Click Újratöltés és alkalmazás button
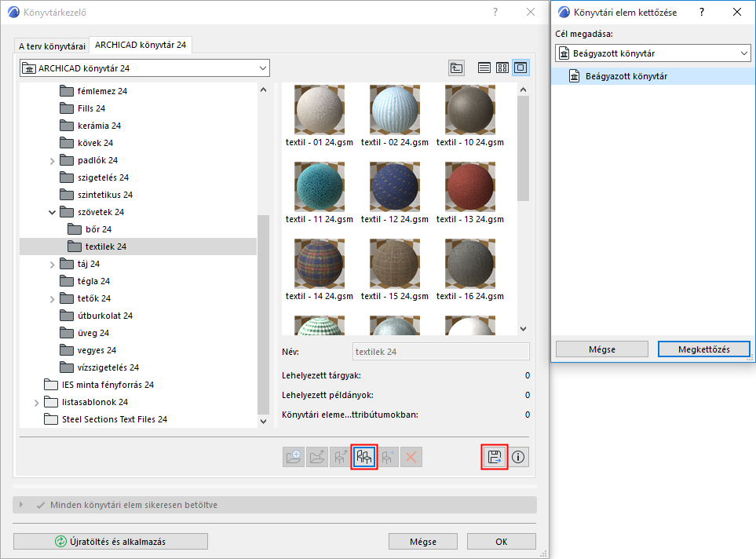The height and width of the screenshot is (559, 756). [x=111, y=542]
